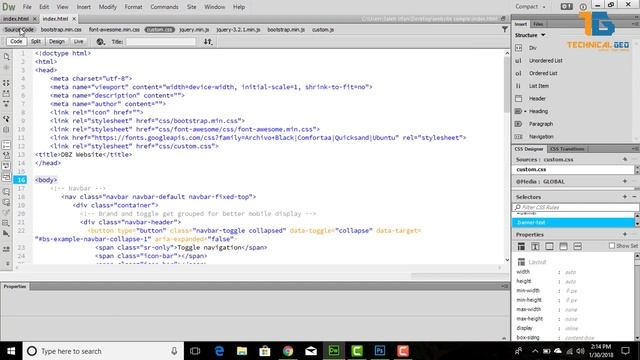
Task: Insert a Header element
Action: pos(537,98)
